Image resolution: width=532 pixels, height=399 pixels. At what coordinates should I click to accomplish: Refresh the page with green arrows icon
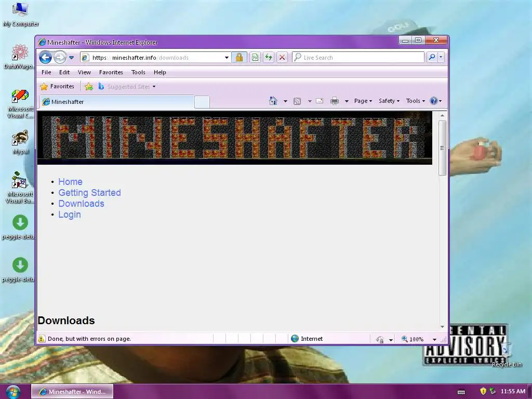point(269,57)
